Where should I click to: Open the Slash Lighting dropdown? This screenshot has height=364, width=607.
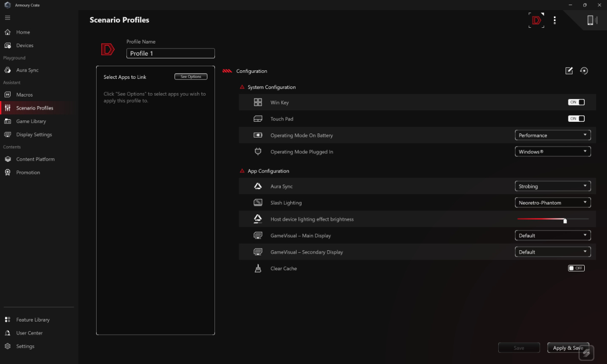pos(553,203)
